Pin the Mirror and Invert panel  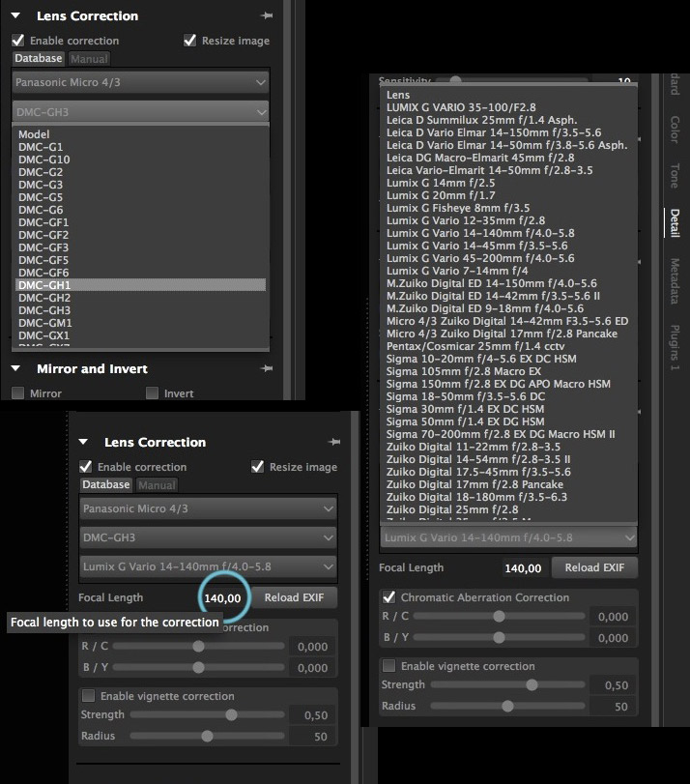pos(267,368)
